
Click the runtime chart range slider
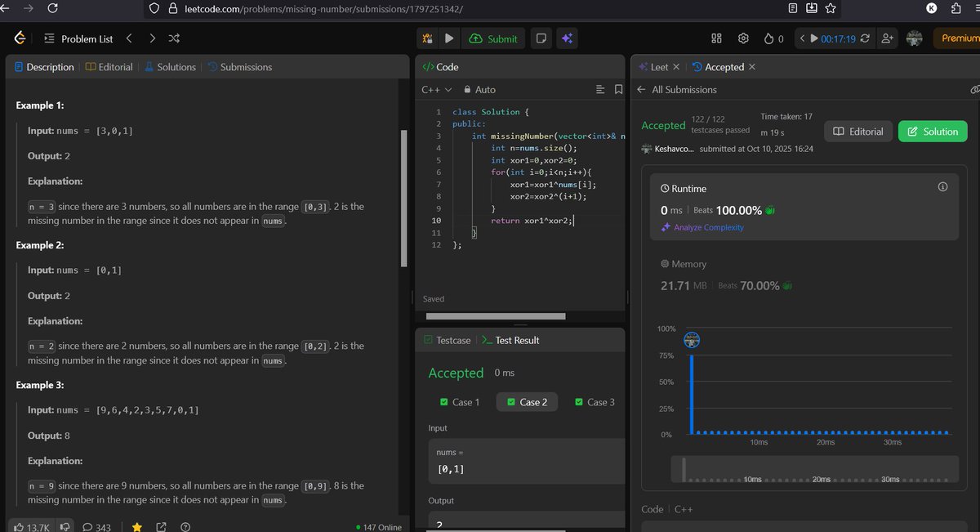click(813, 469)
